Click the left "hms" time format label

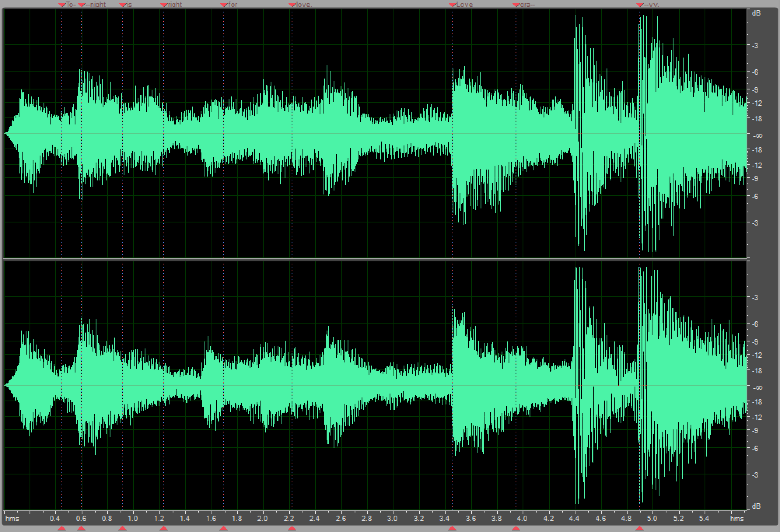pos(12,518)
